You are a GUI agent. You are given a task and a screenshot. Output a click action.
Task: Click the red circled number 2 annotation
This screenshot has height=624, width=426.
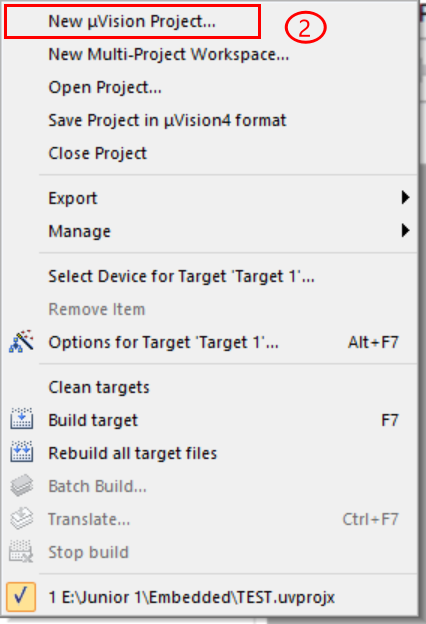click(x=305, y=28)
